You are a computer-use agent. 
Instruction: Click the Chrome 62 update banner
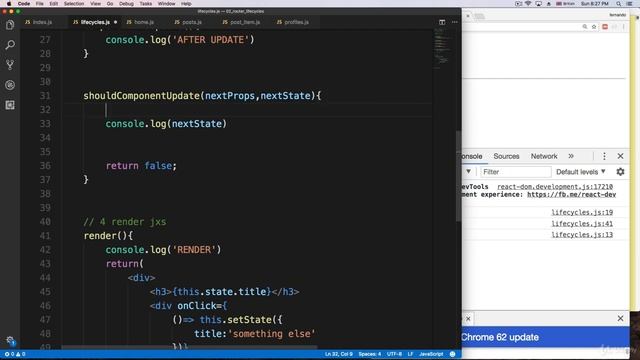click(x=545, y=337)
